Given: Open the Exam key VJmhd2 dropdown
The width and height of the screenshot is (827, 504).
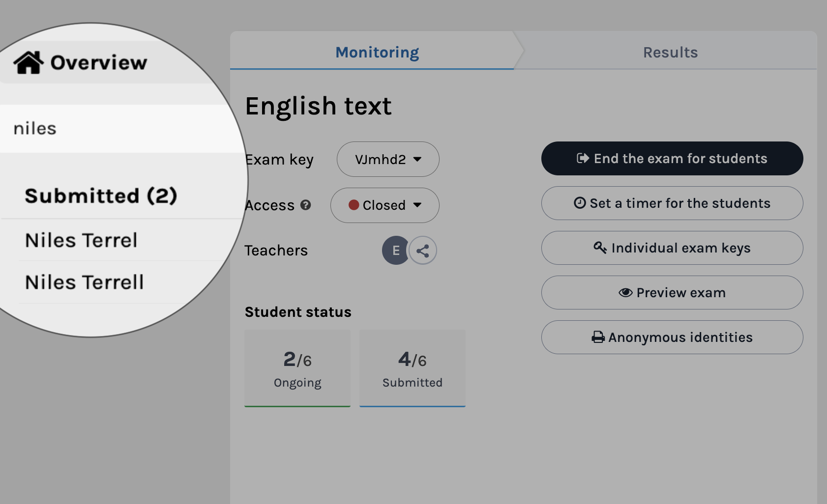Looking at the screenshot, I should [388, 159].
